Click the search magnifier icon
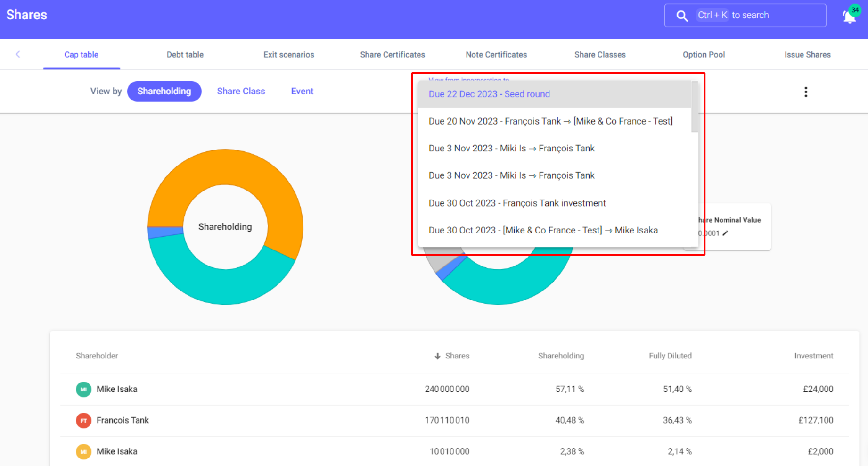This screenshot has width=868, height=466. (x=681, y=16)
